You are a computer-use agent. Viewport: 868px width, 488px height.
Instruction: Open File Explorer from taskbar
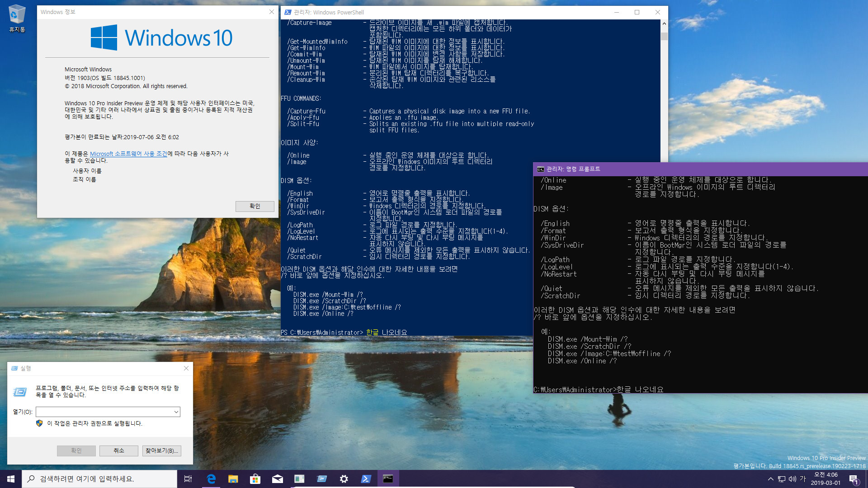tap(233, 479)
